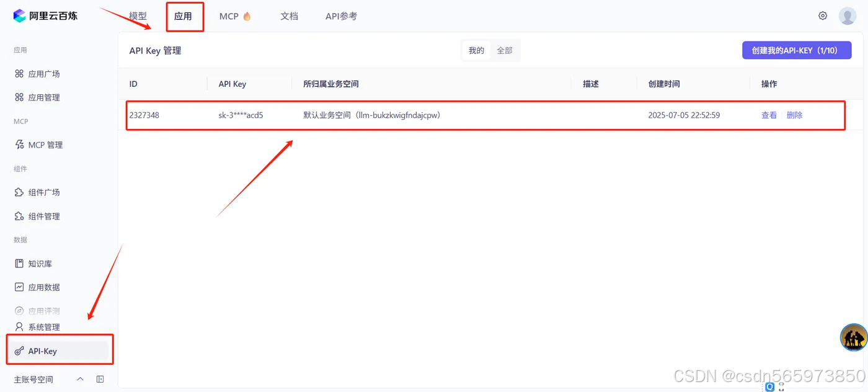Expand the 主账号空间 chevron
This screenshot has height=392, width=868.
click(80, 379)
